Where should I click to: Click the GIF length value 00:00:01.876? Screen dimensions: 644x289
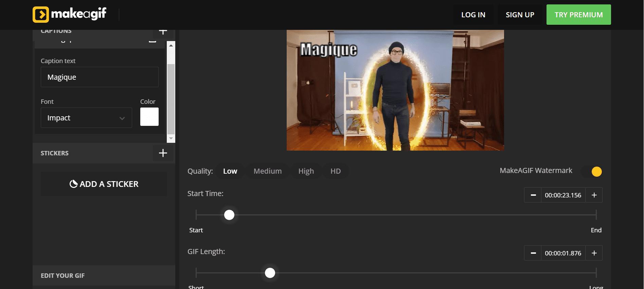click(x=563, y=253)
